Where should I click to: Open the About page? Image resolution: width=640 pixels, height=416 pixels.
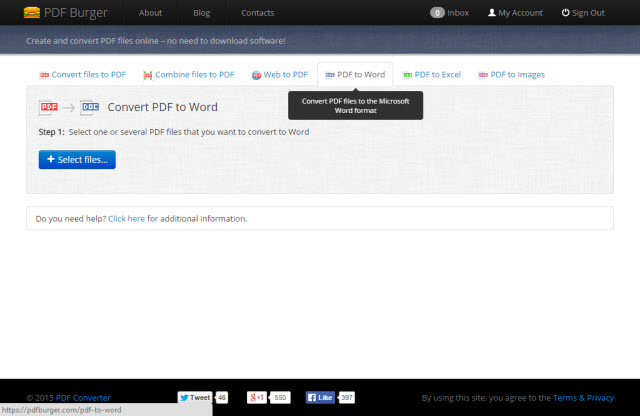(x=150, y=13)
